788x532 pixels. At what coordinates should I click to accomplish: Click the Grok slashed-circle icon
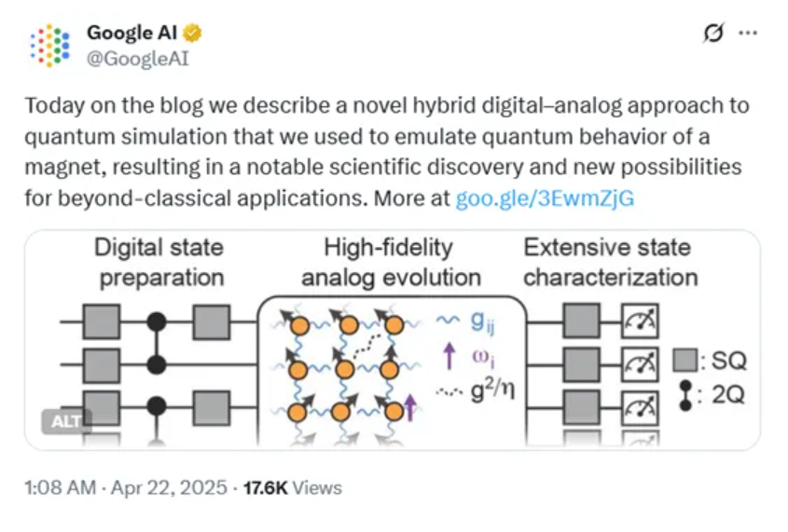pyautogui.click(x=713, y=34)
